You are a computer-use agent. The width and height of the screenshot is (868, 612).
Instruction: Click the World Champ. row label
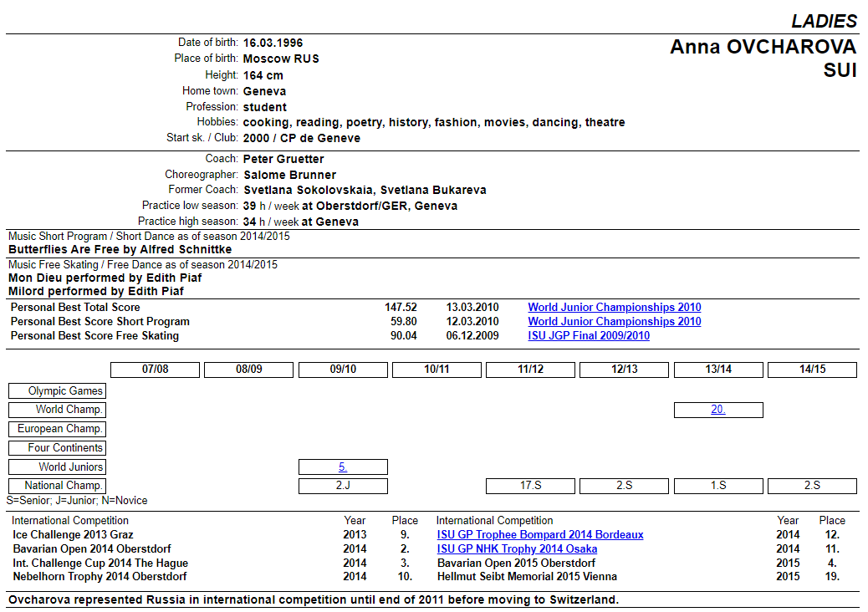pos(57,410)
